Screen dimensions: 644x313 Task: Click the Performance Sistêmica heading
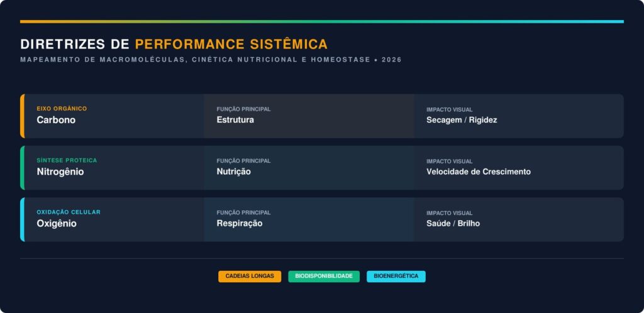tap(231, 44)
